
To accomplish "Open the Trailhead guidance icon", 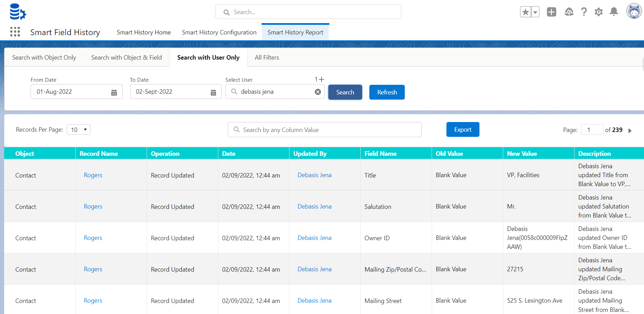I will point(569,12).
